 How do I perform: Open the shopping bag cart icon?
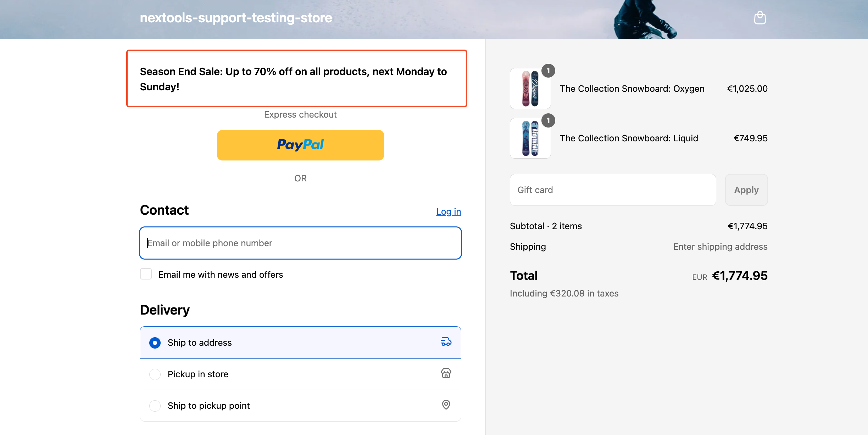click(760, 18)
